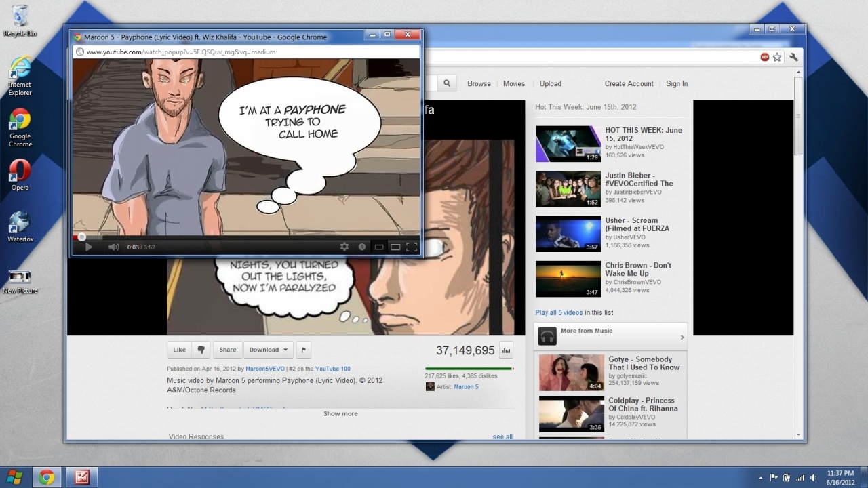Click the battery power tray icon
The image size is (868, 488).
[787, 478]
